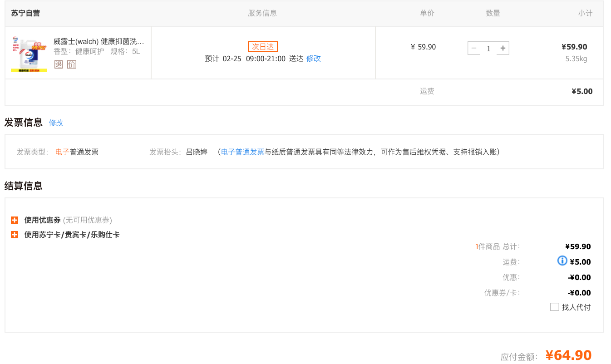Click the 价 price-protection icon under product

point(72,64)
